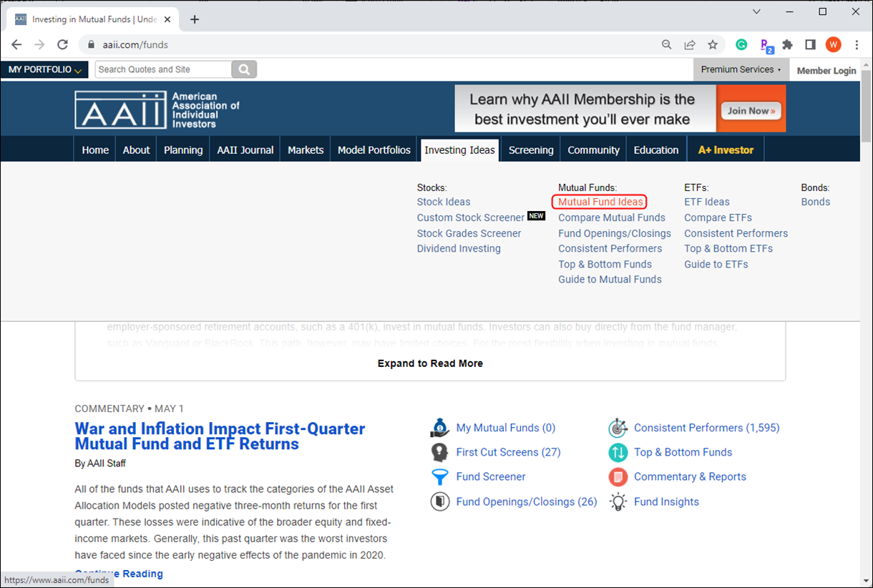Open the AAII Journal menu item
873x588 pixels.
(245, 150)
